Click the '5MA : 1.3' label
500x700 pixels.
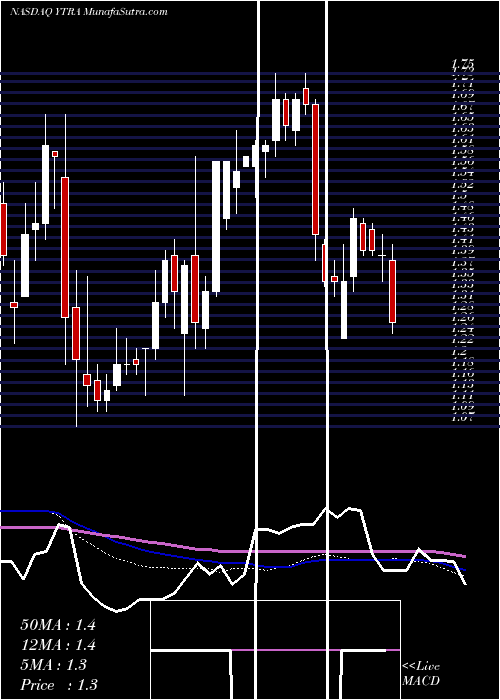pos(54,665)
